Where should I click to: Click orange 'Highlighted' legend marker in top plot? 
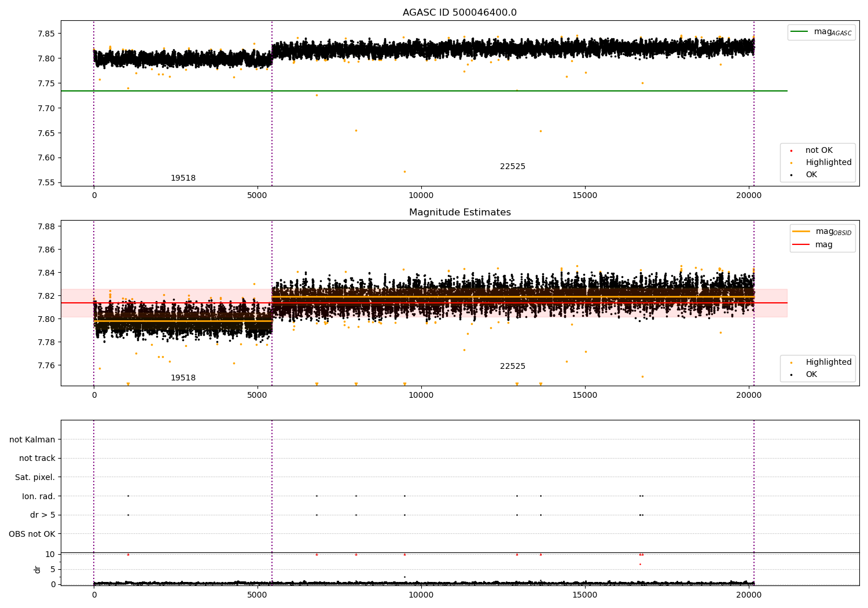792,163
